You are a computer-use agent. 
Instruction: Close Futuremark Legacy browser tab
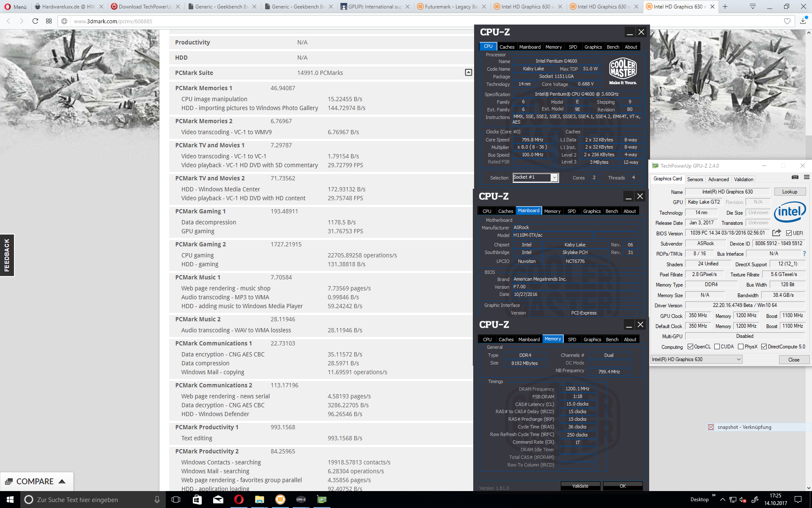pos(484,7)
